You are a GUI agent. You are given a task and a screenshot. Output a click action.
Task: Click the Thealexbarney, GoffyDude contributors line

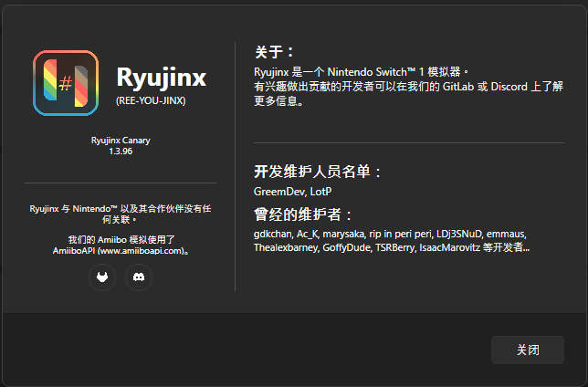[x=392, y=247]
